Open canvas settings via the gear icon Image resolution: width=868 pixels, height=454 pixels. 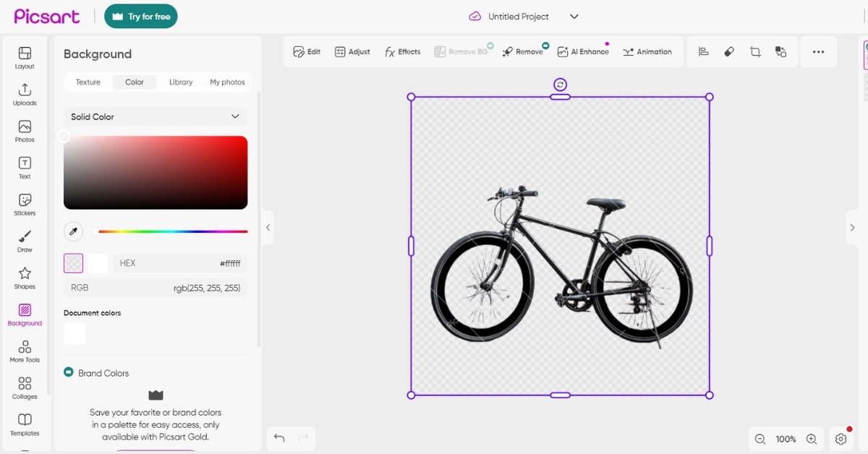(841, 439)
